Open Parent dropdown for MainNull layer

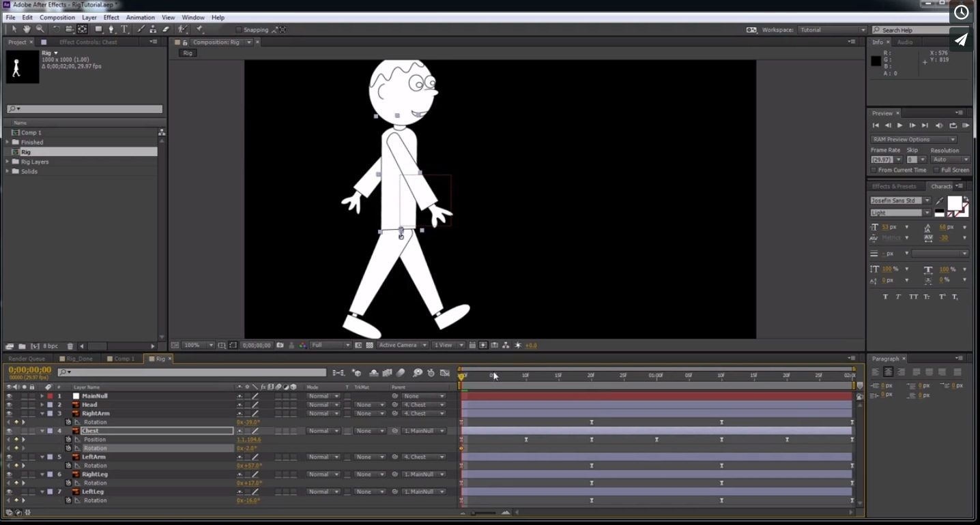coord(423,396)
